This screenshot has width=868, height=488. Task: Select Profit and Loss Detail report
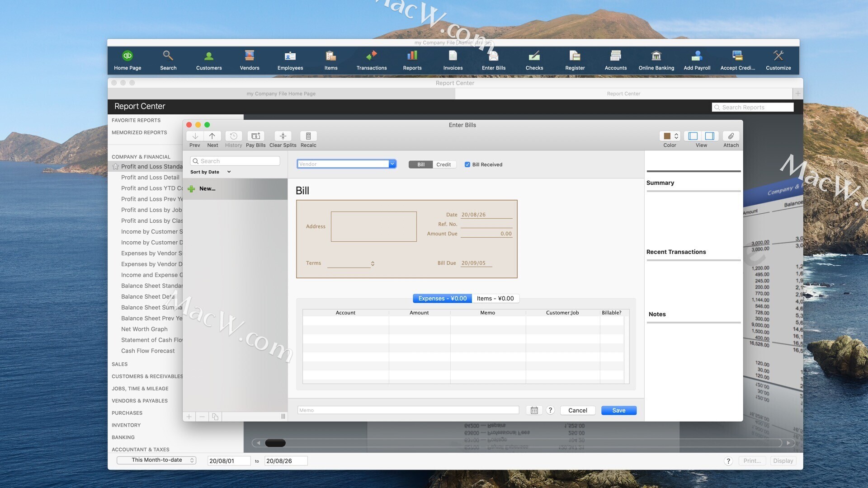coord(150,178)
